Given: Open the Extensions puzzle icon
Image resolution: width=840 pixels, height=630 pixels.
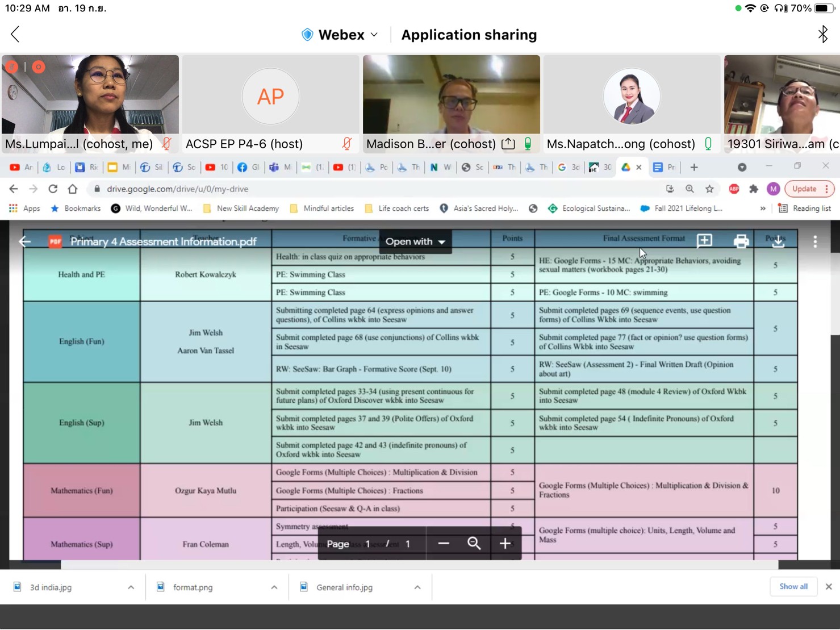Looking at the screenshot, I should click(754, 189).
